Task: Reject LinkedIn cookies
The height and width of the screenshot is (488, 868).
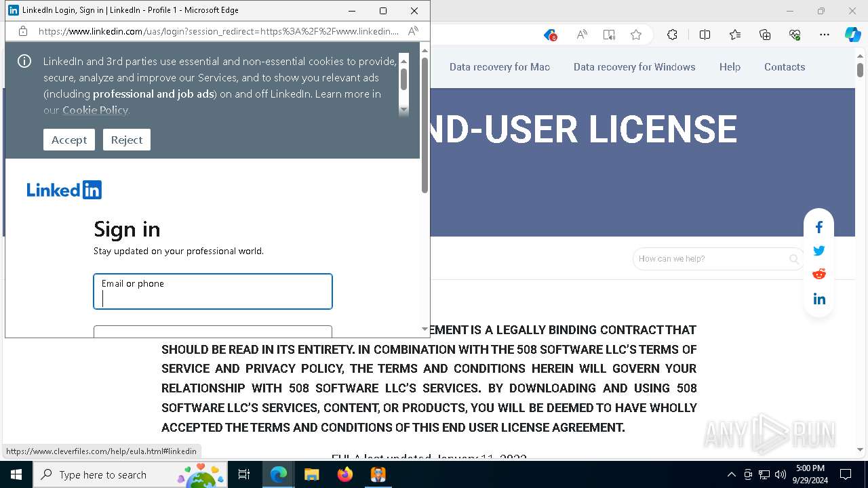Action: click(x=127, y=140)
